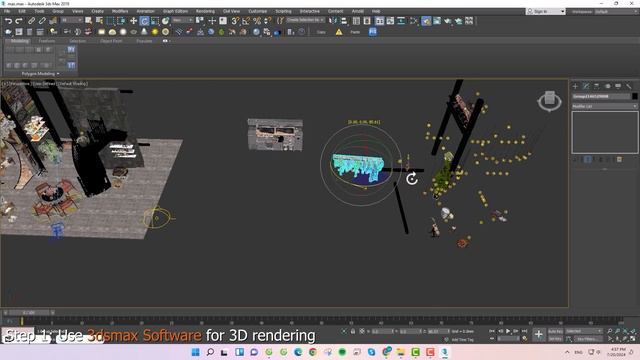Click the large Set Keys plus button

tap(538, 335)
